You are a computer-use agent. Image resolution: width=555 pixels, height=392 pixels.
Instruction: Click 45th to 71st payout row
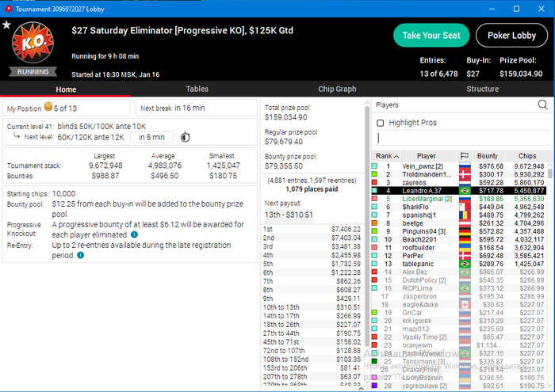click(312, 342)
